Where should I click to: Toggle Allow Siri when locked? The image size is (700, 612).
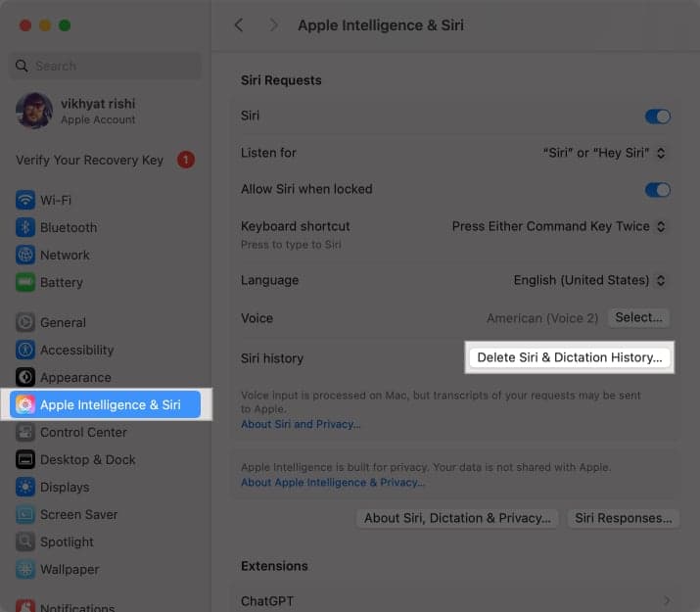pos(658,190)
